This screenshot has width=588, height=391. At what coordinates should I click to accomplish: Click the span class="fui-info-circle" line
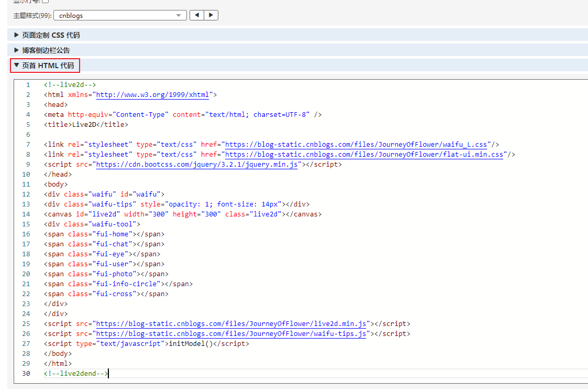pyautogui.click(x=118, y=284)
